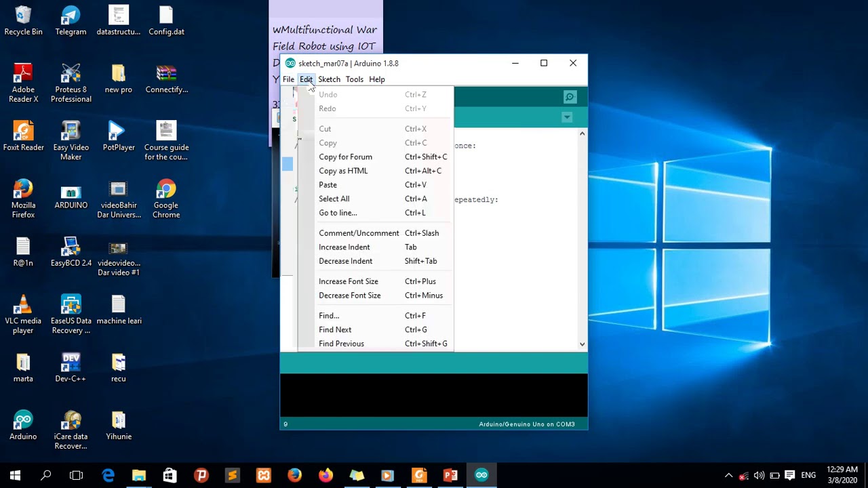The height and width of the screenshot is (488, 868).
Task: Launch Proteus 8 Professional desktop icon
Action: [71, 83]
